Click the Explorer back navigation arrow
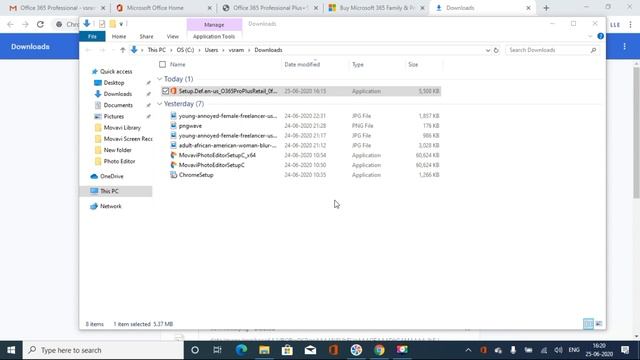Screen dimensions: 640x360 click(x=88, y=50)
